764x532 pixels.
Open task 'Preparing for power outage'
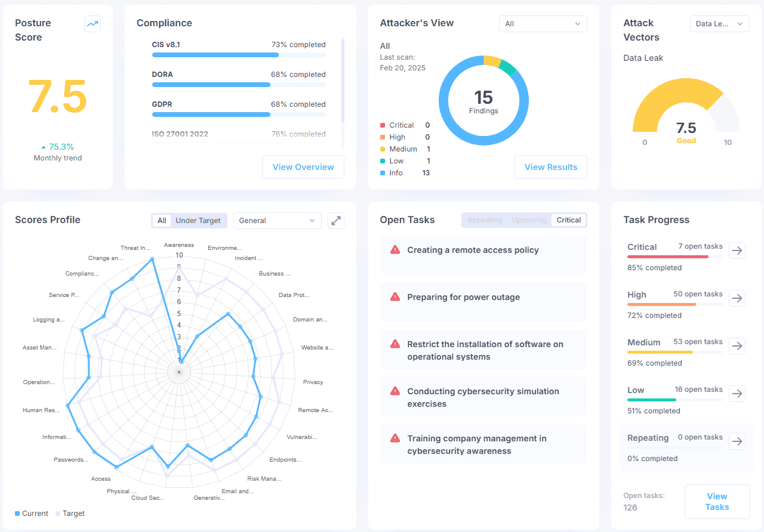[x=483, y=302]
